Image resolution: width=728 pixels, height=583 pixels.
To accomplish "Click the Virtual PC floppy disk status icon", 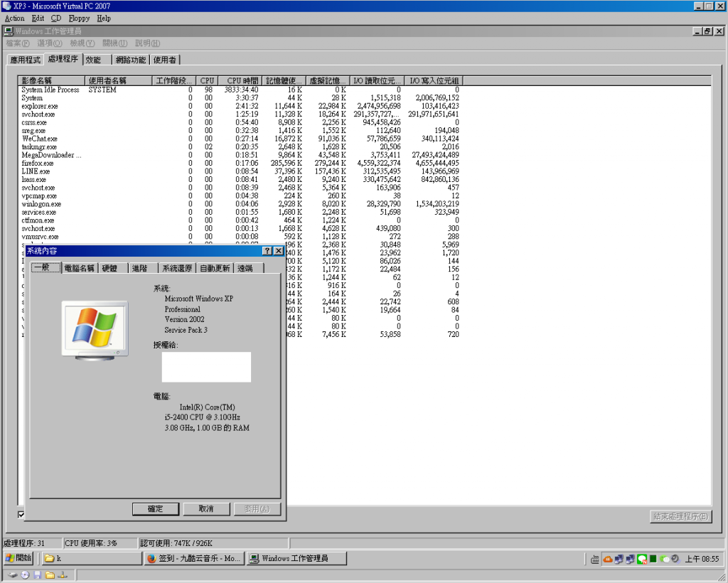I will click(38, 575).
